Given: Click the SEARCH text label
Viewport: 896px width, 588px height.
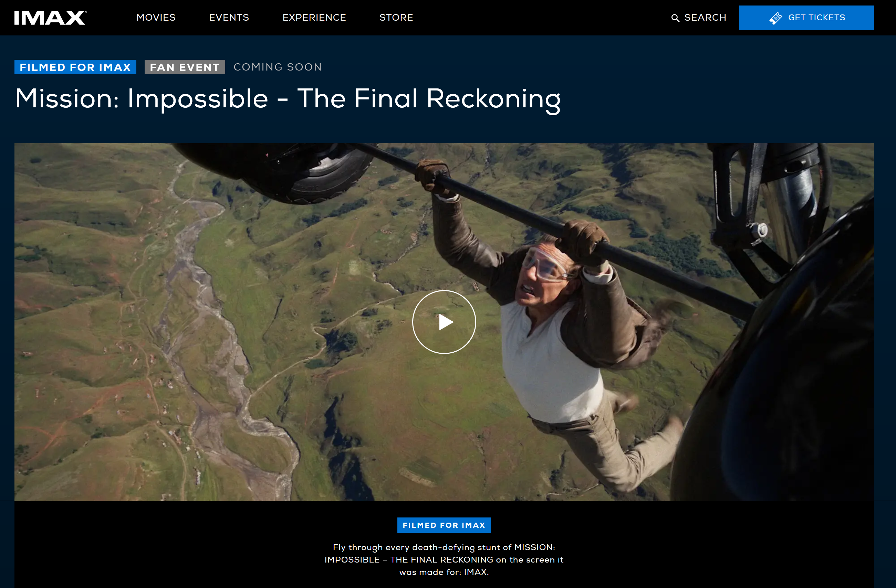Looking at the screenshot, I should tap(705, 18).
